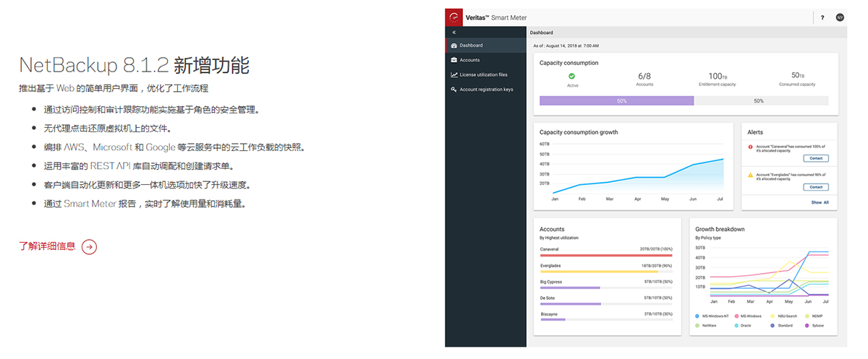The height and width of the screenshot is (359, 868).
Task: Click the 了解详细信息 link
Action: (x=47, y=246)
